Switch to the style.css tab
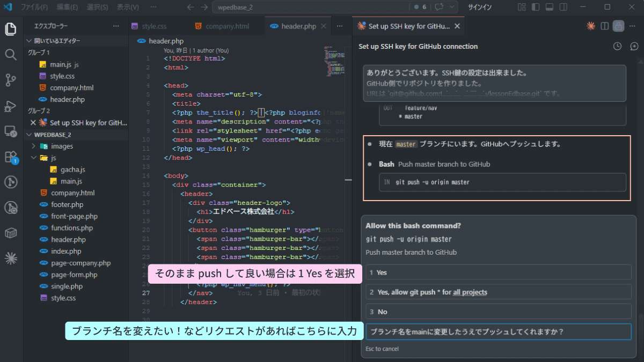Image resolution: width=644 pixels, height=362 pixels. coord(155,26)
